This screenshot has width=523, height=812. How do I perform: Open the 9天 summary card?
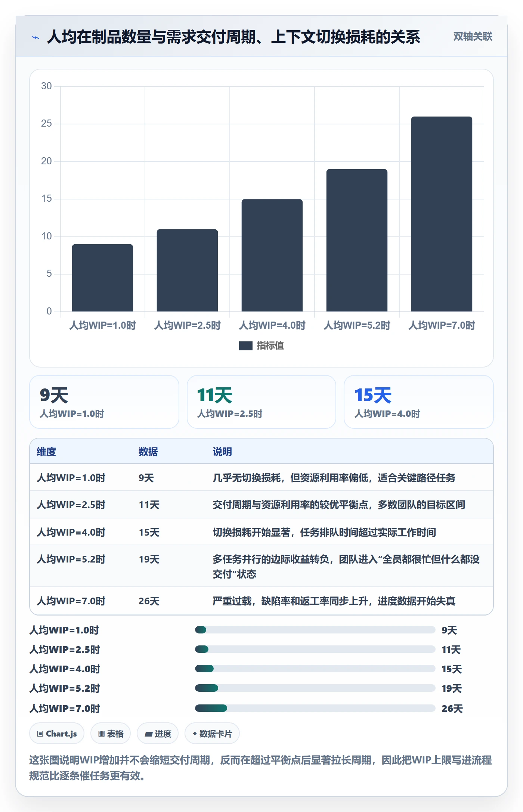[104, 402]
